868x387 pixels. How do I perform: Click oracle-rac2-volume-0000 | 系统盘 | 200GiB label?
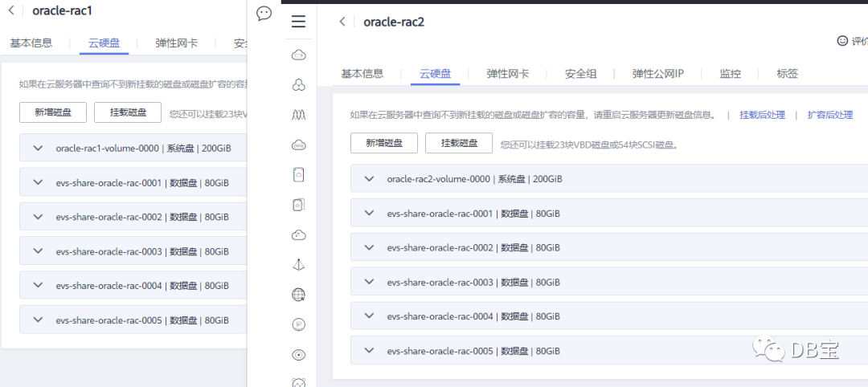(474, 179)
